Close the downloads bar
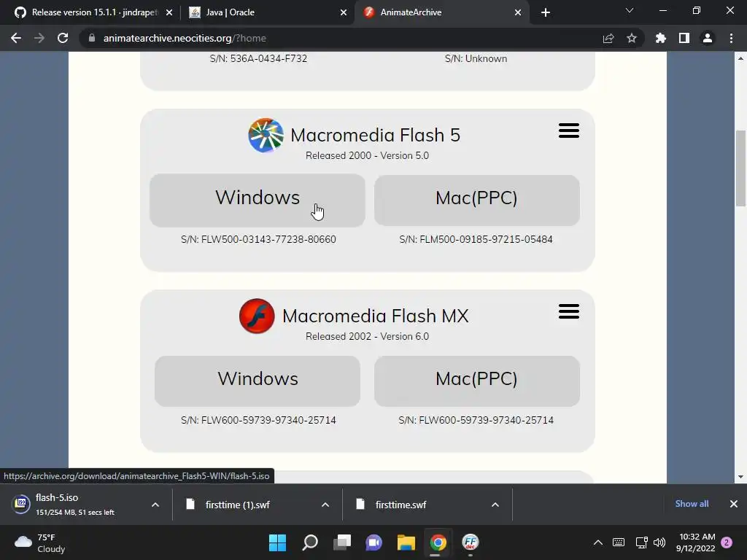 (734, 504)
